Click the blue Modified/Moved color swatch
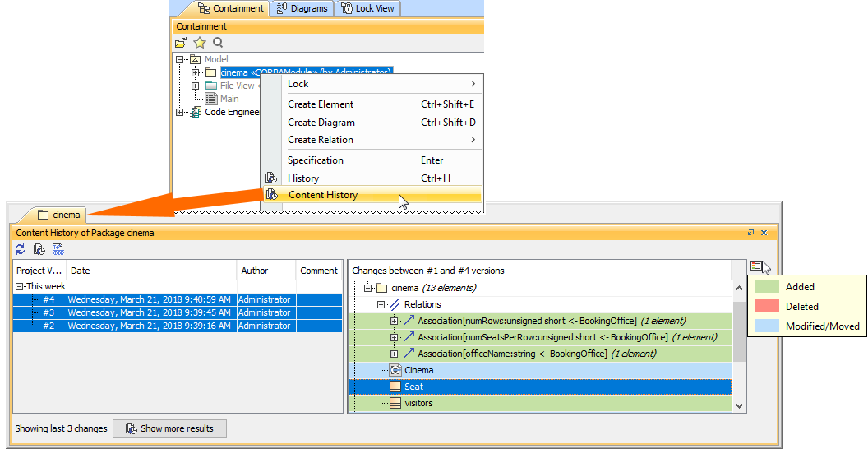Image resolution: width=868 pixels, height=449 pixels. click(767, 326)
